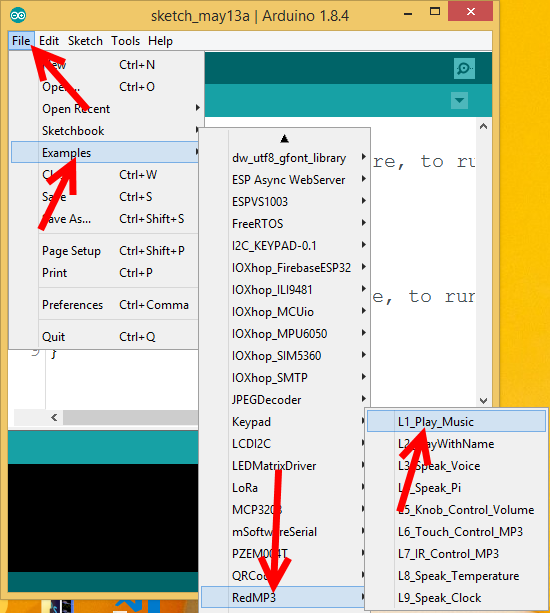Expand IOXhop_ILI9481 examples

(285, 290)
